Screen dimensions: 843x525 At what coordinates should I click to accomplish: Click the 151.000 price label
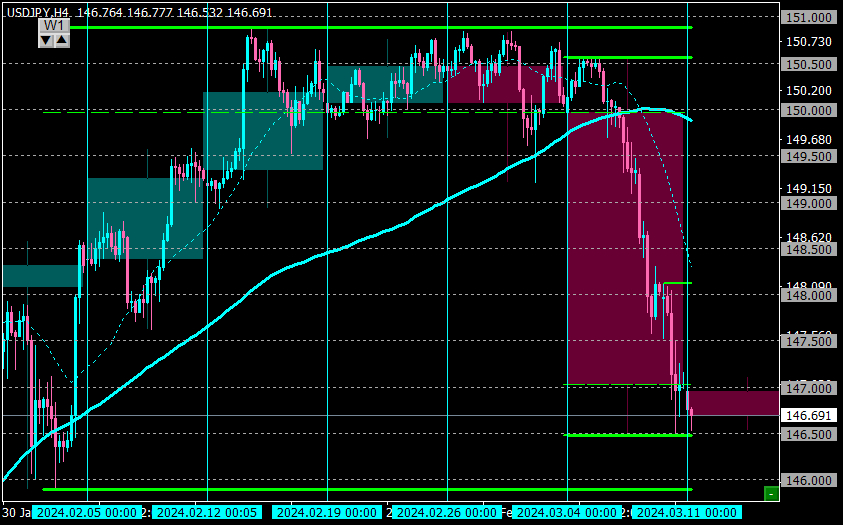[809, 18]
